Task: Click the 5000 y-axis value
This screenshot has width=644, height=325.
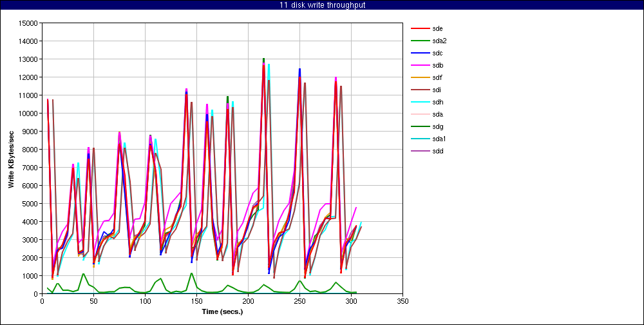Action: point(30,204)
